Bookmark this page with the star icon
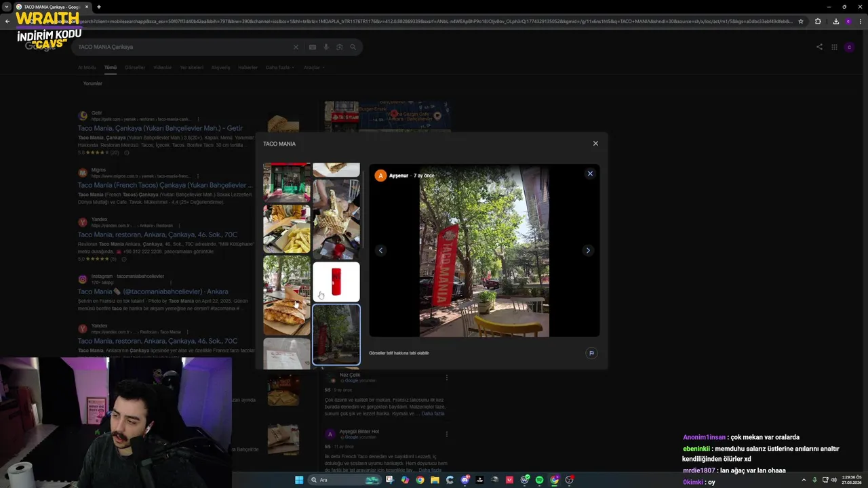 pyautogui.click(x=801, y=21)
